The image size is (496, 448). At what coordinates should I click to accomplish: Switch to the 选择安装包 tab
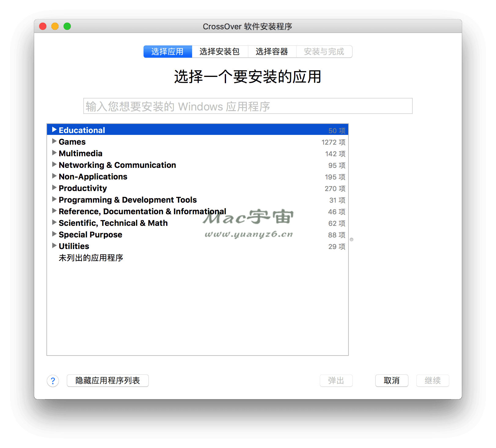point(220,52)
